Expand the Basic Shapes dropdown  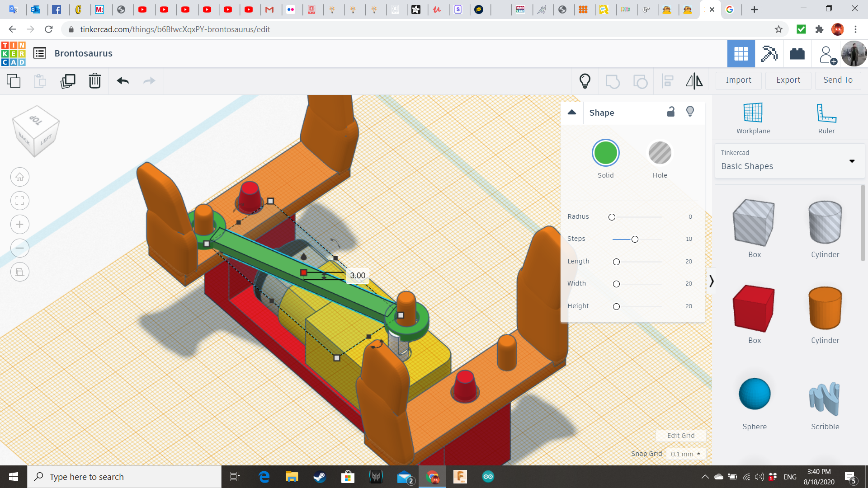pos(852,161)
